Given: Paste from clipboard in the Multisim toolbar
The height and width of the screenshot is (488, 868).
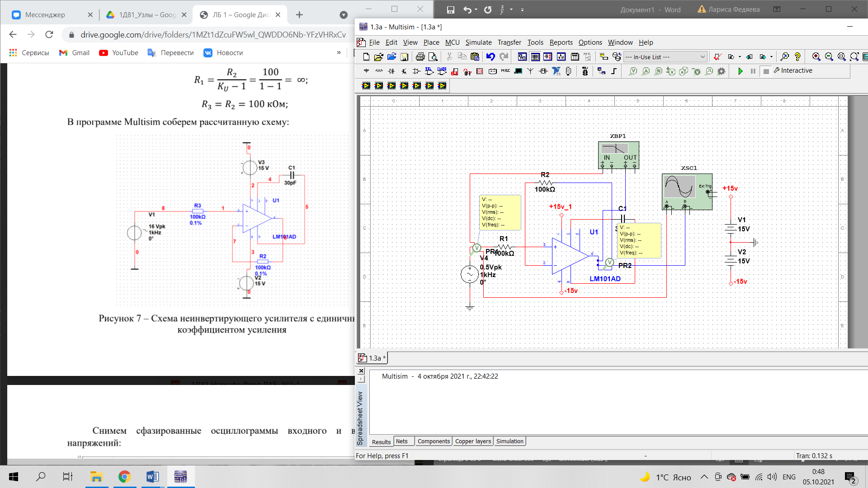Looking at the screenshot, I should tap(475, 57).
